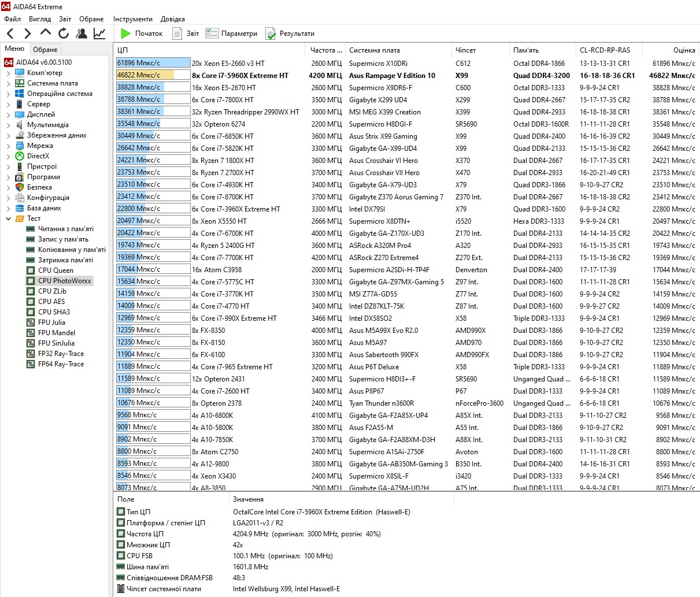Expand the Операційна система tree node
The image size is (700, 597).
click(x=8, y=94)
